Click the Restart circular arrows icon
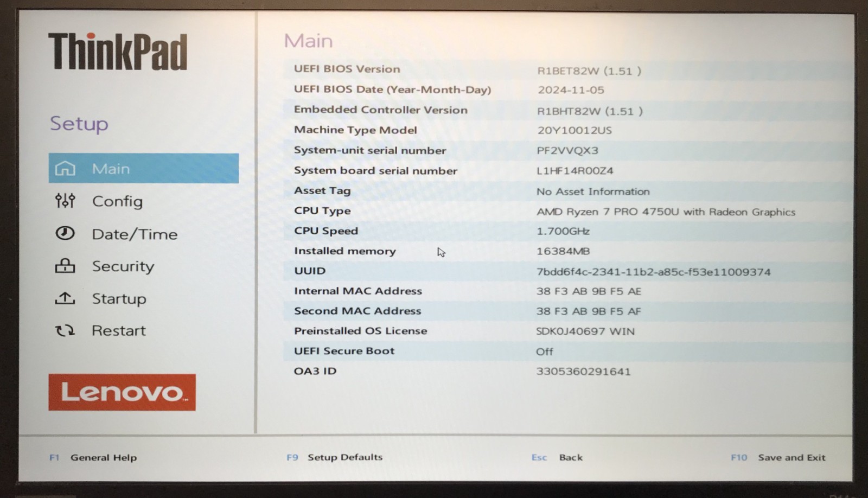This screenshot has height=498, width=868. pos(65,330)
